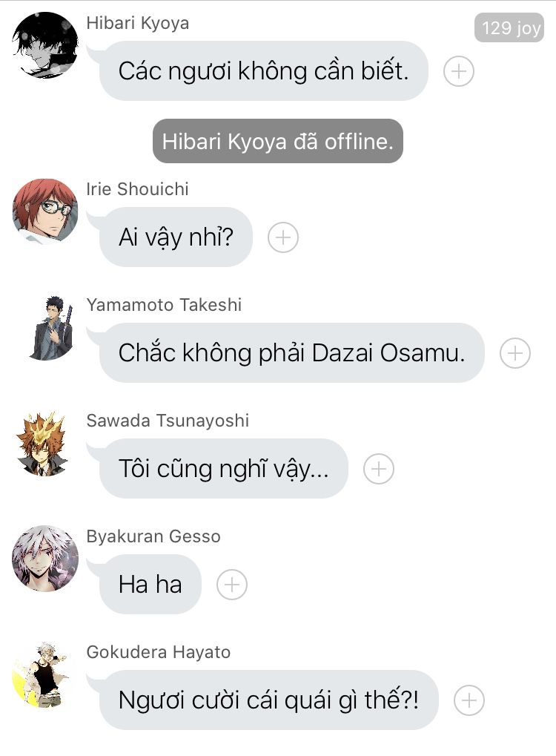Click the Sawada Tsunayoshi sender name
The width and height of the screenshot is (556, 756).
pos(168,421)
